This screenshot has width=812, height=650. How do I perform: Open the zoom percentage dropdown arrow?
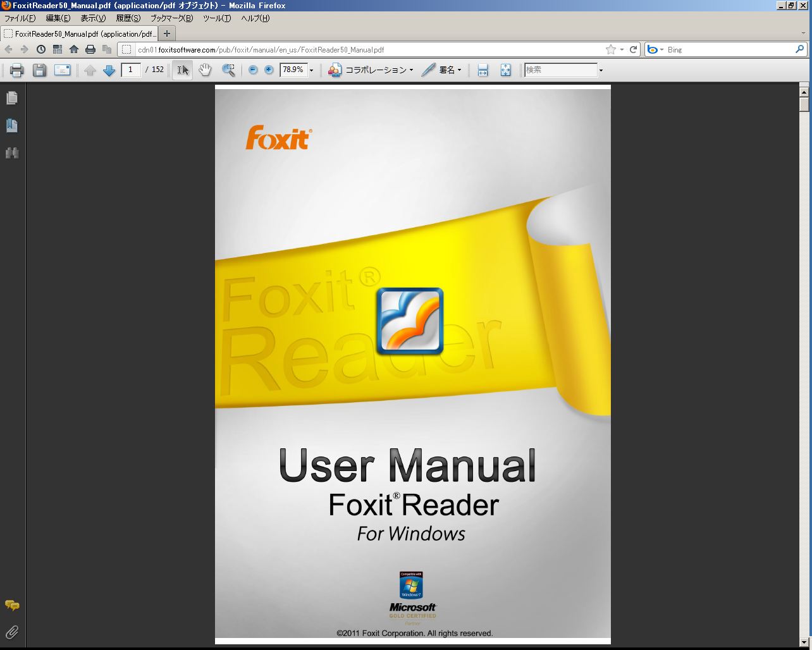click(x=311, y=70)
